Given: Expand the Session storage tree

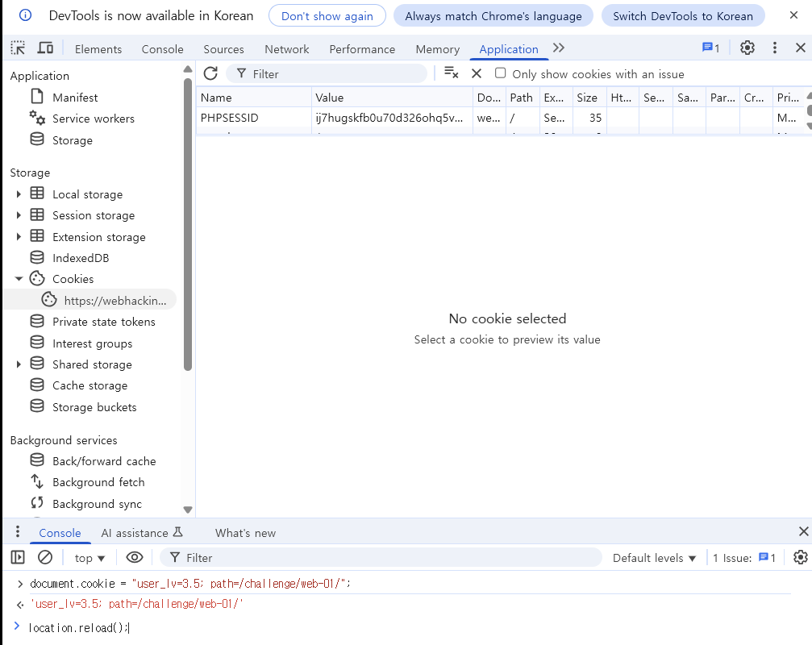Looking at the screenshot, I should coord(19,215).
